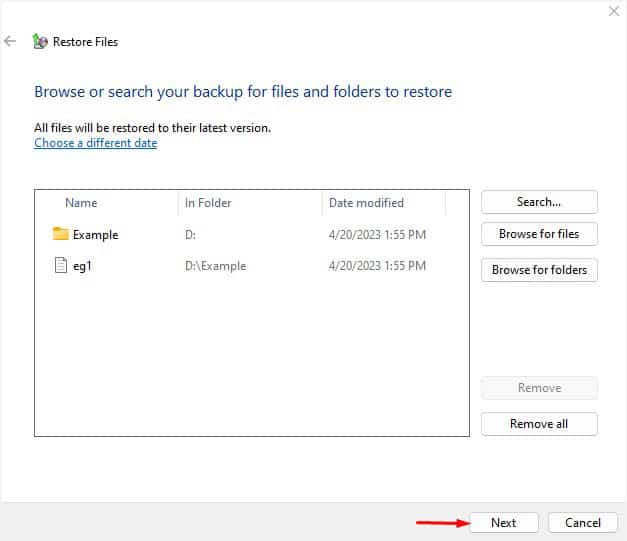
Task: Click Browse for files button
Action: coord(539,234)
